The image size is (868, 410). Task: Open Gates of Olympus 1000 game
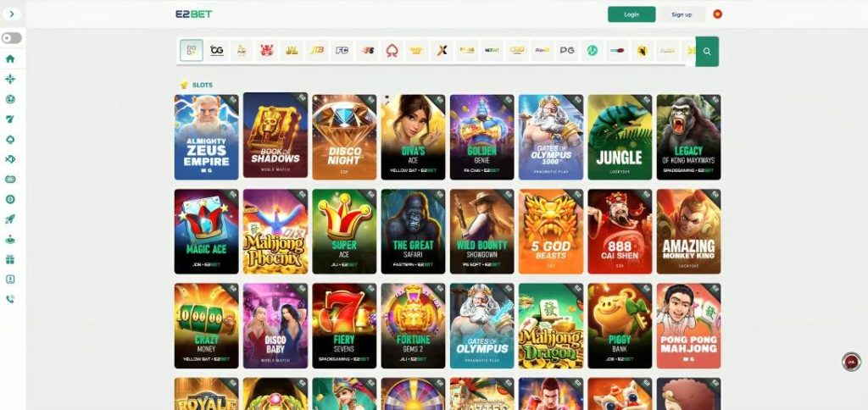[x=551, y=136]
